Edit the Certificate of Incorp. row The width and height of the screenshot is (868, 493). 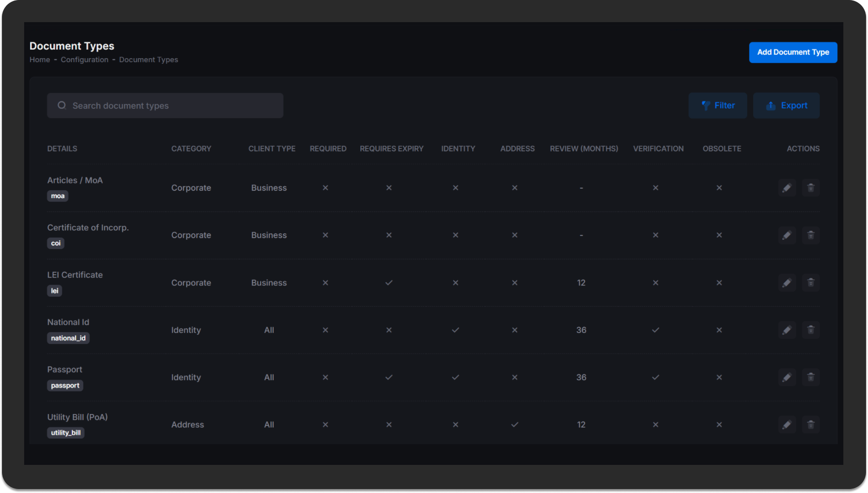tap(787, 235)
